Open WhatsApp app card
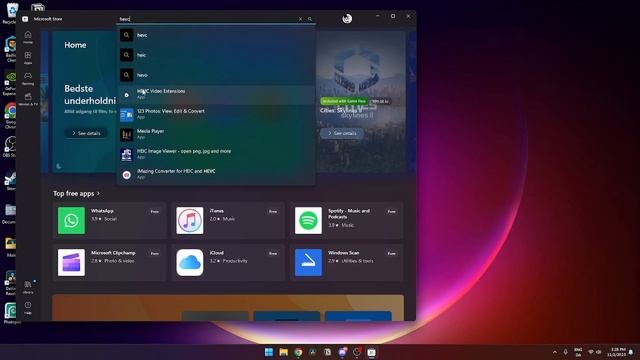640x360 pixels. pyautogui.click(x=109, y=220)
